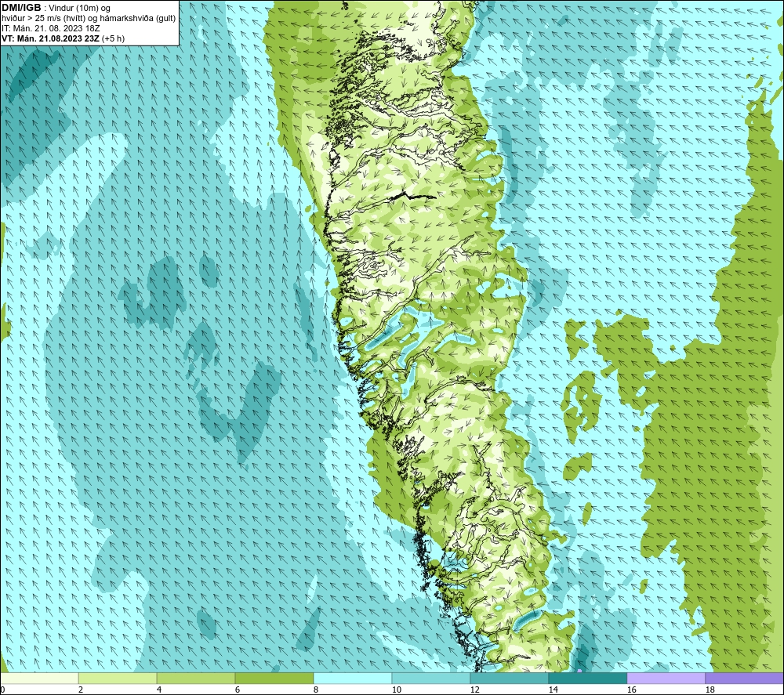
Task: Click the scale label '0'
Action: point(2,690)
